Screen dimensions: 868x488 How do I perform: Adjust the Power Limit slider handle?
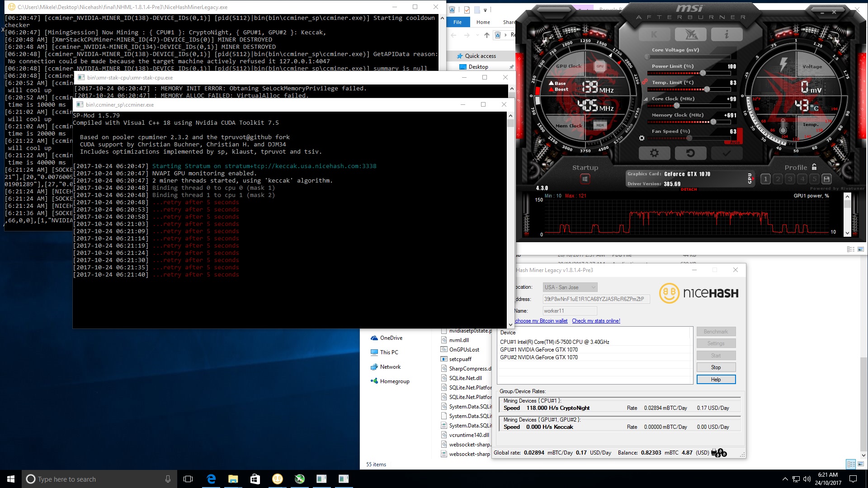tap(703, 73)
